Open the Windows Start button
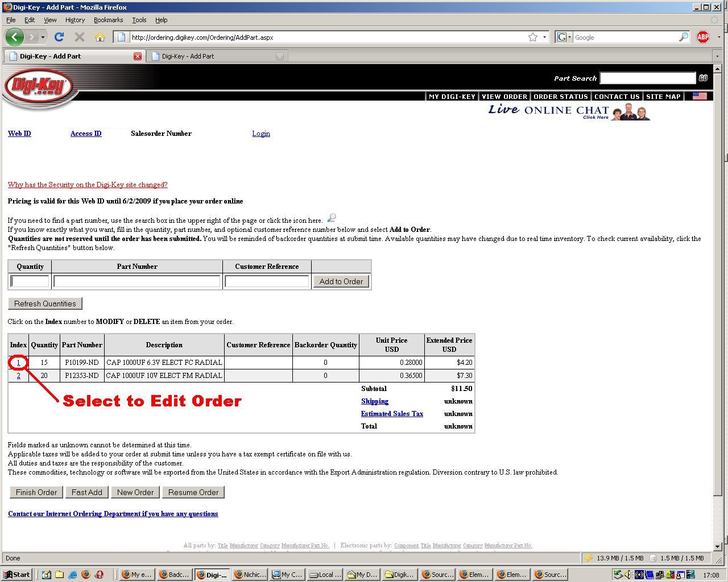 point(18,575)
